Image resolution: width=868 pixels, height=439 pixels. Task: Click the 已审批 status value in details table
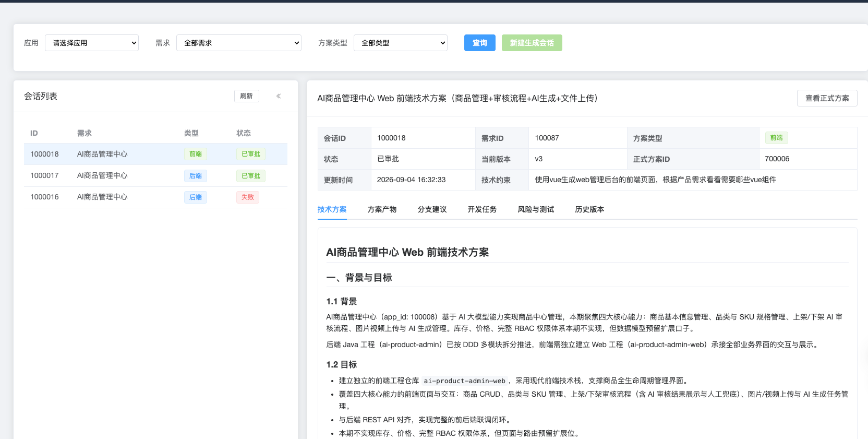[388, 159]
